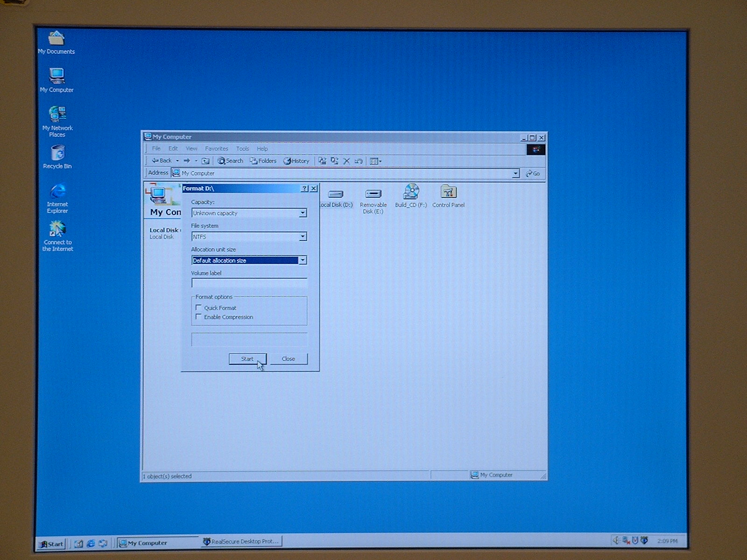
Task: Expand the File system dropdown
Action: pyautogui.click(x=303, y=237)
